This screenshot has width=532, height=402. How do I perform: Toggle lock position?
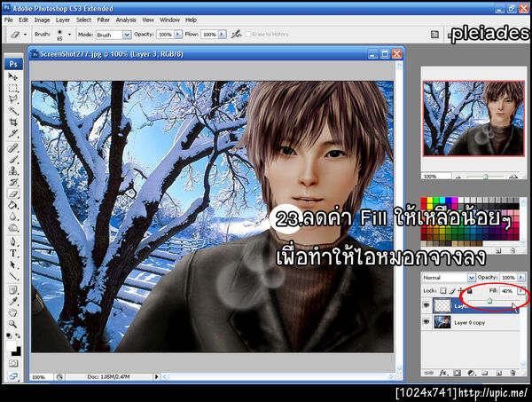[461, 291]
